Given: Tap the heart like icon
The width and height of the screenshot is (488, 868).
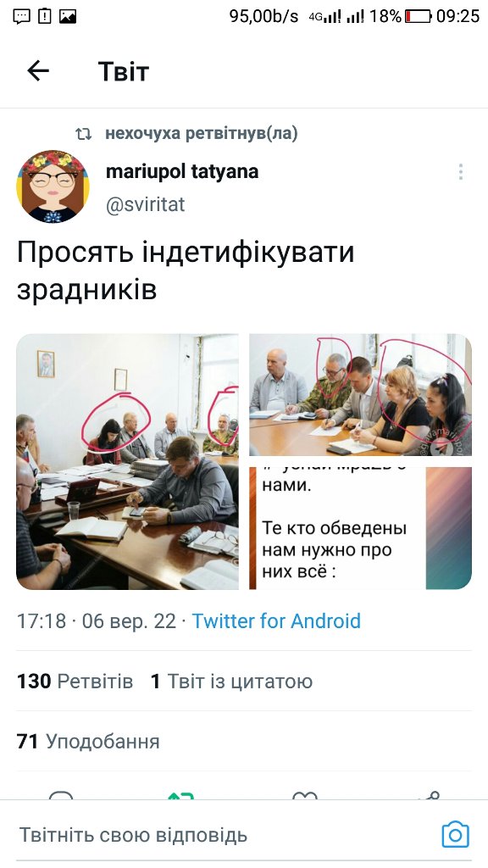Looking at the screenshot, I should pos(304,796).
